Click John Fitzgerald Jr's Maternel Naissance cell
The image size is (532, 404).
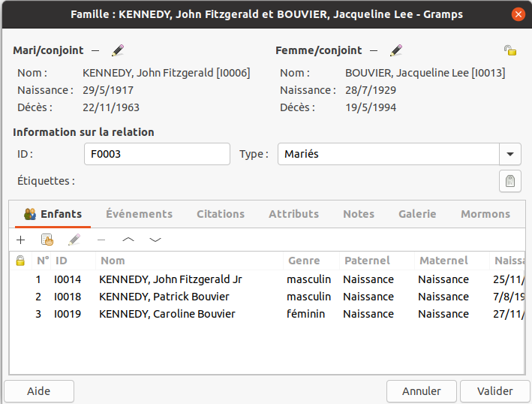[x=443, y=279]
